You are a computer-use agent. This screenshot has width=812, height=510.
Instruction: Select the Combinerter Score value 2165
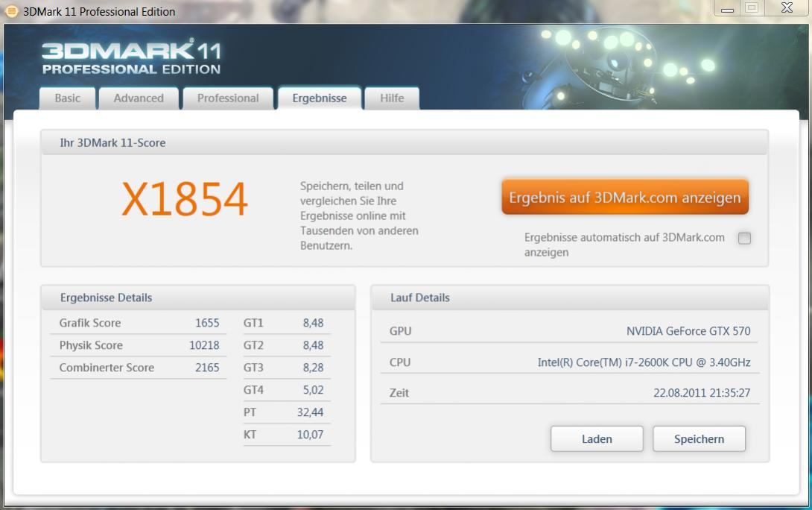tap(207, 368)
